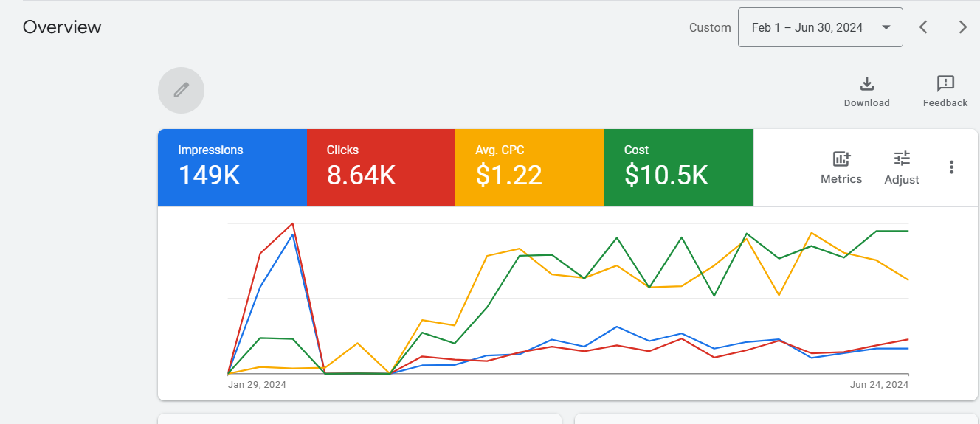980x424 pixels.
Task: Click the Jun 24, 2024 axis label
Action: [x=879, y=385]
